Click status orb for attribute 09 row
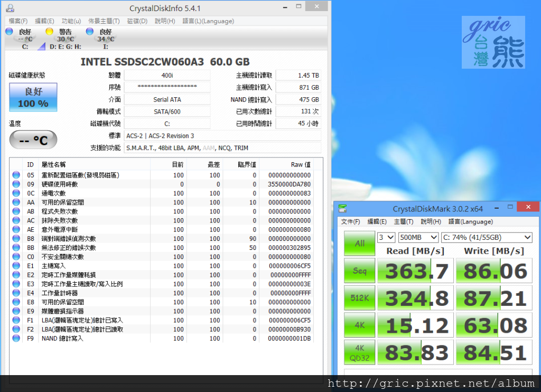 pyautogui.click(x=16, y=184)
